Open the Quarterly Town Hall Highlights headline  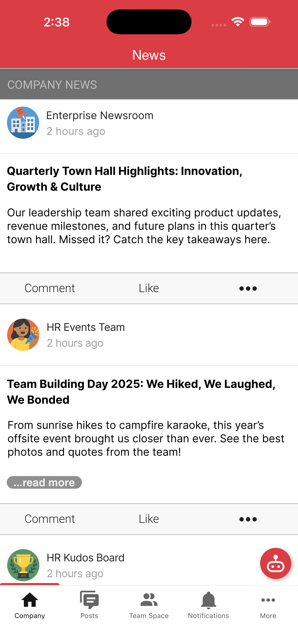coord(125,179)
